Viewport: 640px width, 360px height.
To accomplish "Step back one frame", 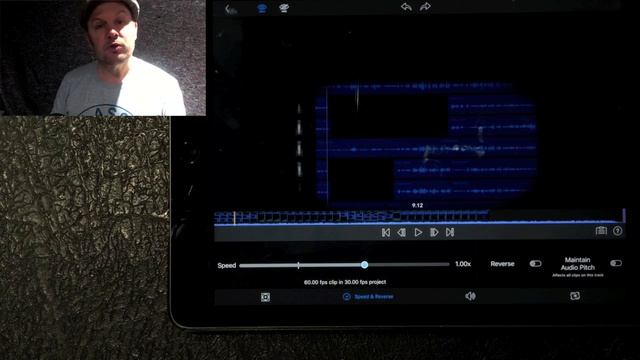I will pos(402,232).
